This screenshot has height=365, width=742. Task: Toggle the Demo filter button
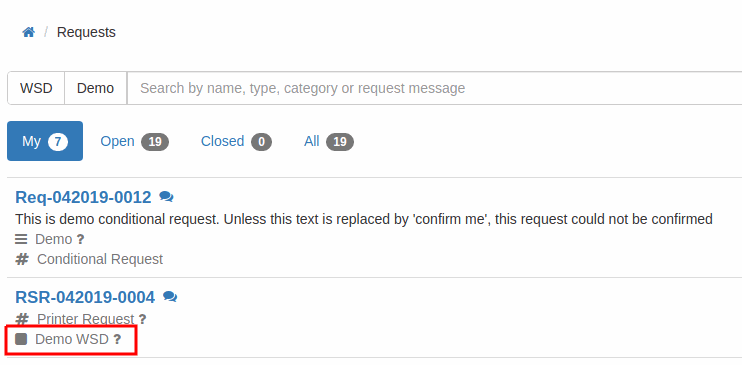(x=96, y=88)
